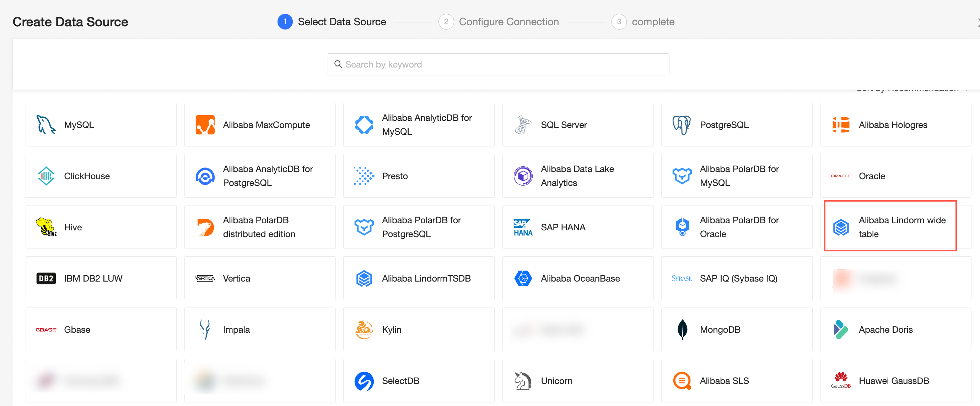980x406 pixels.
Task: Click the ClickHouse diamond icon
Action: 46,176
